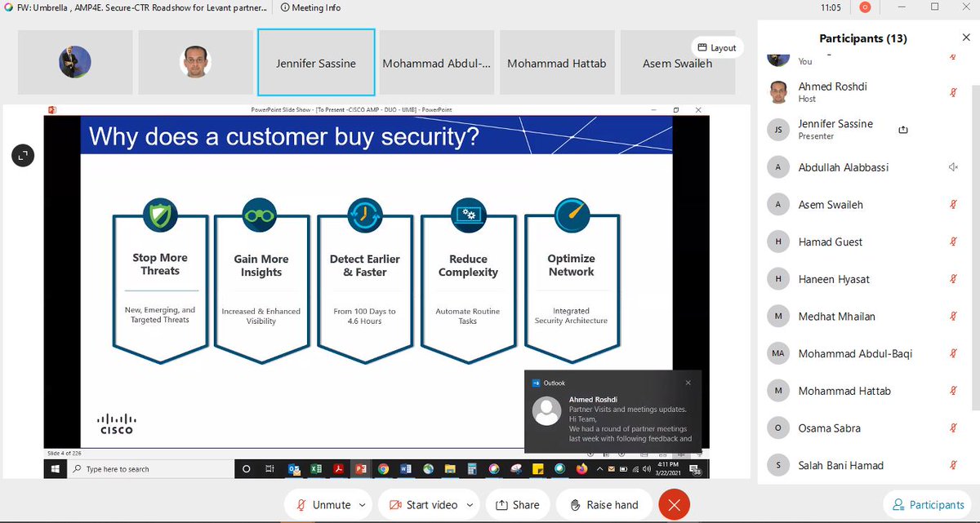Select Hamad Guest in the participants list
This screenshot has width=980, height=523.
pyautogui.click(x=866, y=242)
